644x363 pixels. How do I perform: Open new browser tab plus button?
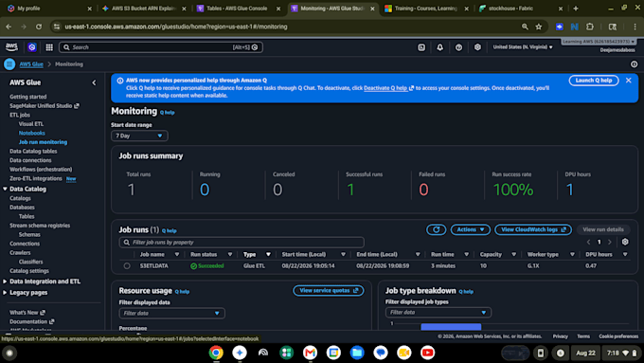pyautogui.click(x=576, y=9)
